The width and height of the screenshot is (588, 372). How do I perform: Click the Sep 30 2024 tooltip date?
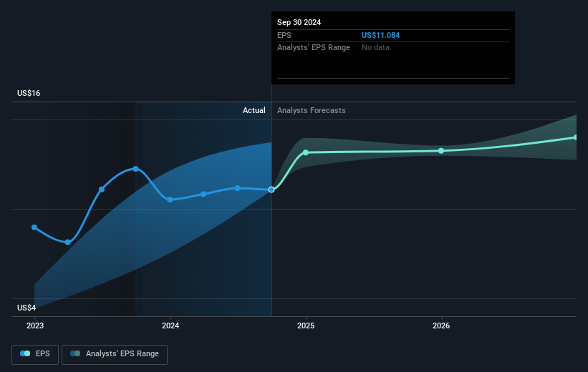click(x=299, y=22)
